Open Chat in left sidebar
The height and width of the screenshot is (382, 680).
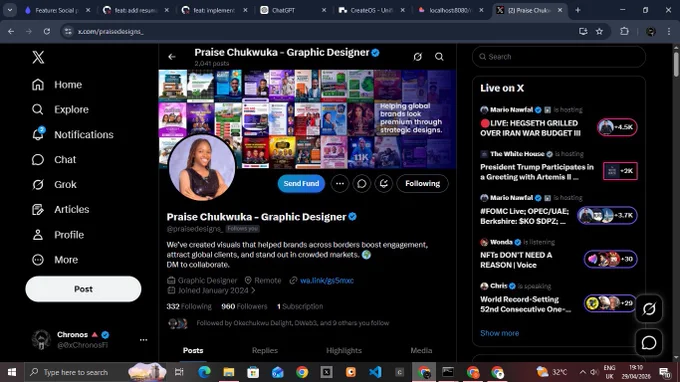54,160
